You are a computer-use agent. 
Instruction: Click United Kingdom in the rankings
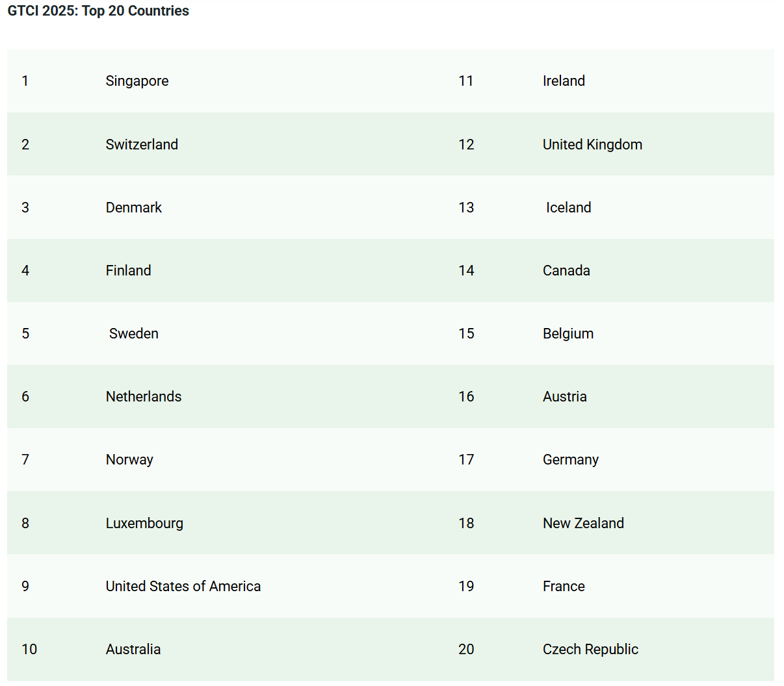tap(592, 144)
